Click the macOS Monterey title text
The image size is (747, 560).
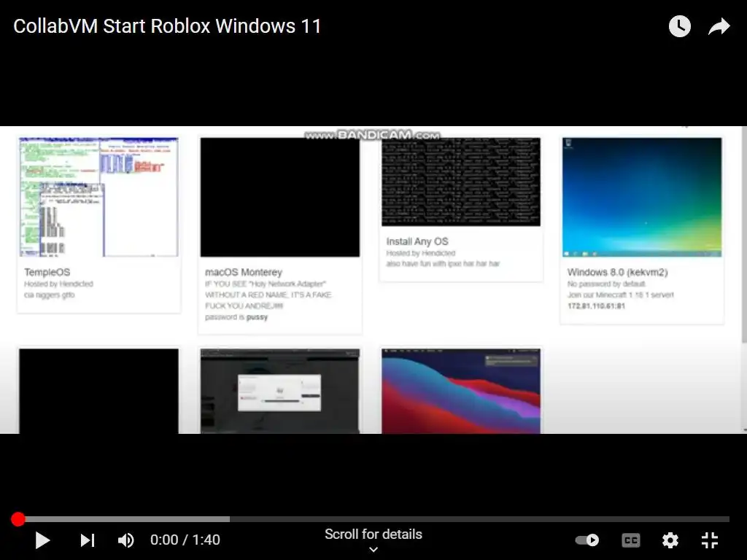point(244,273)
